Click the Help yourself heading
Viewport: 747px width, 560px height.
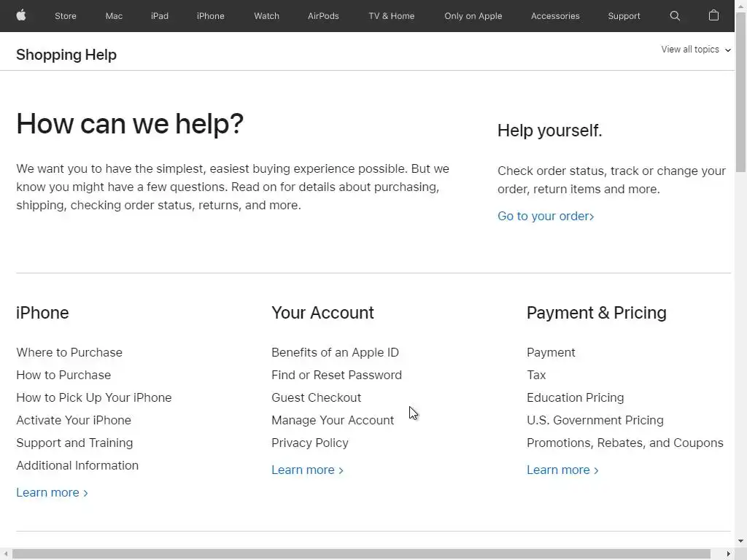550,131
